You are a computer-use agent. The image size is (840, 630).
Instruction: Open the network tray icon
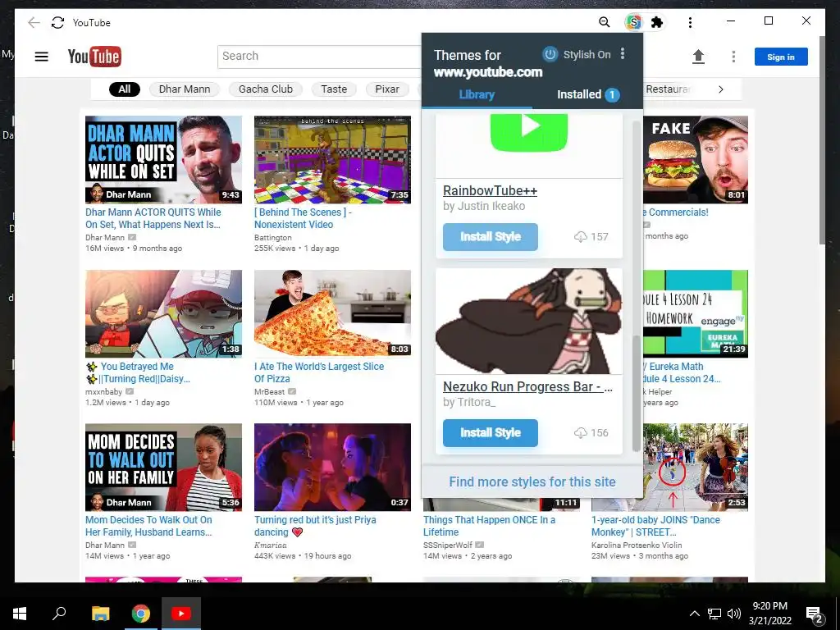point(714,614)
